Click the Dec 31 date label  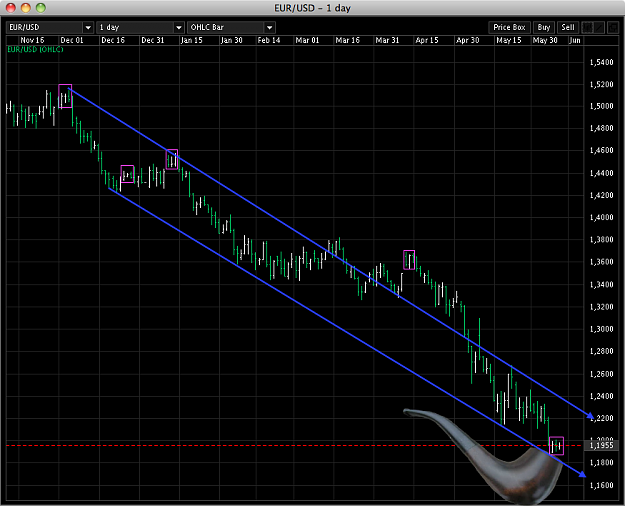point(153,40)
